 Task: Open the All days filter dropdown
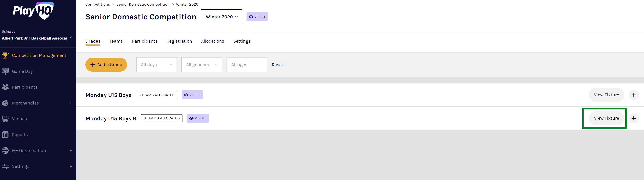tap(157, 65)
